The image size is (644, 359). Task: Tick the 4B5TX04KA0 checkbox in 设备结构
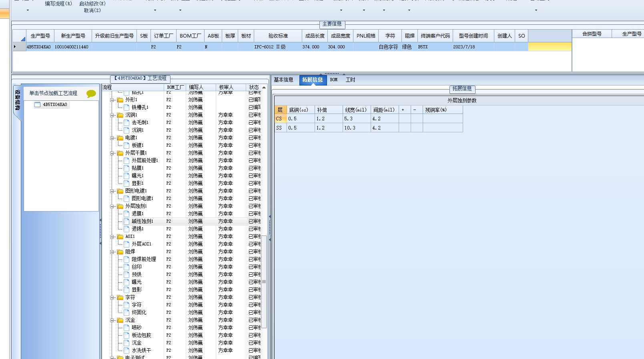38,105
